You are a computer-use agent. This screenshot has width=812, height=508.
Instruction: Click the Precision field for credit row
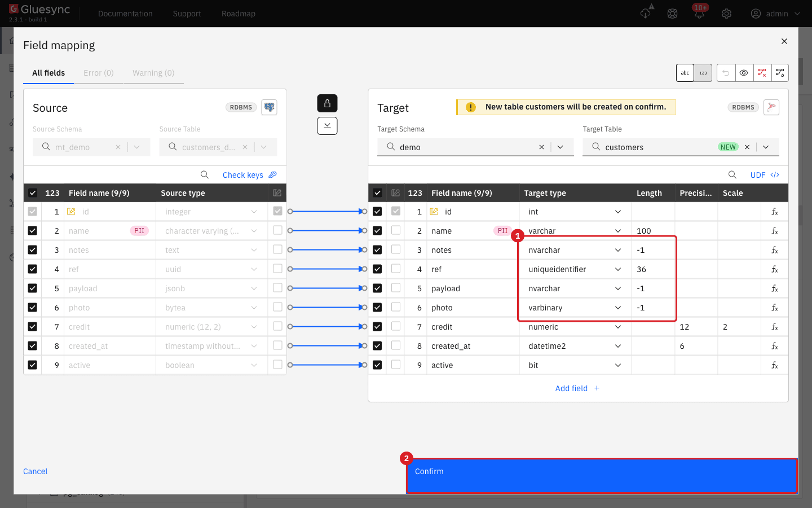tap(696, 327)
